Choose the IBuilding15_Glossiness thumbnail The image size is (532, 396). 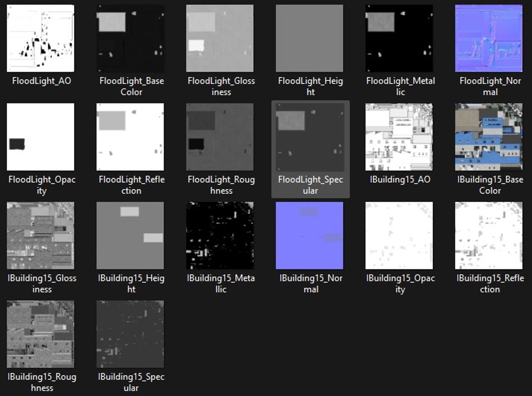(x=40, y=235)
